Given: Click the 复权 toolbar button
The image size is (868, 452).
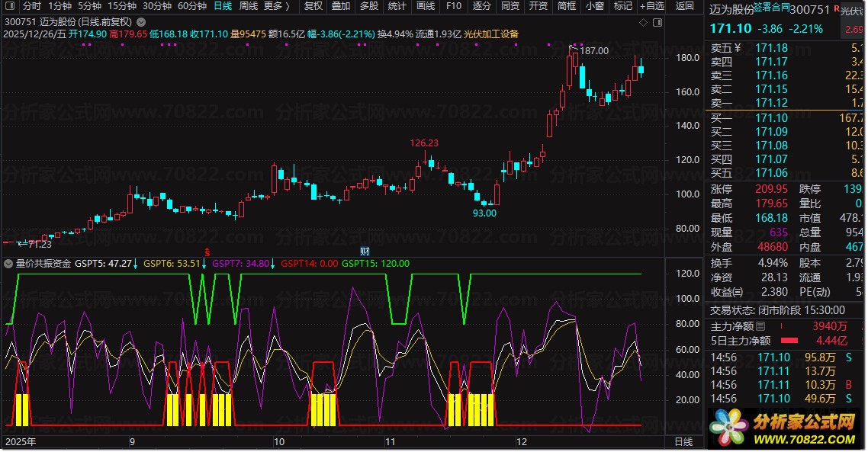Looking at the screenshot, I should 313,6.
